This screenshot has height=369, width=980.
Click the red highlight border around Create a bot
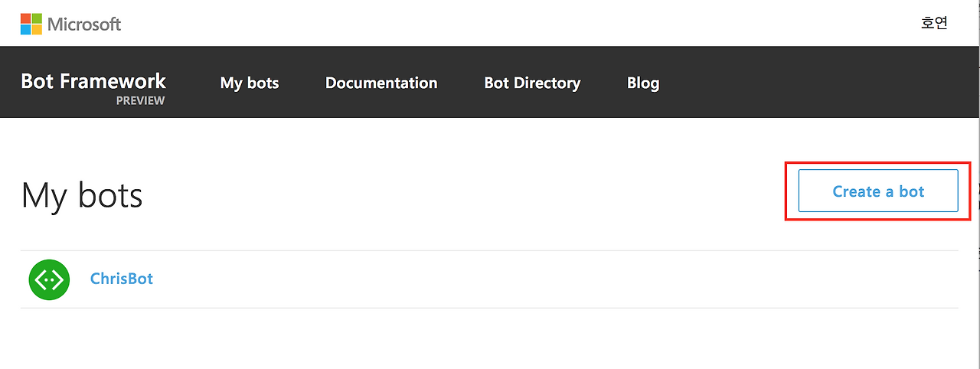click(878, 162)
